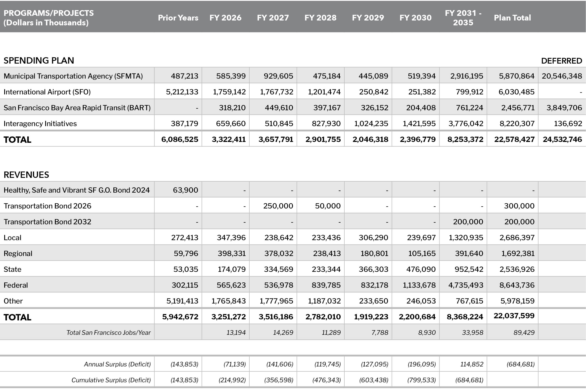Screen dimensions: 586x392
Task: Select 'Transportation Bond 2026' row label
Action: pyautogui.click(x=48, y=206)
